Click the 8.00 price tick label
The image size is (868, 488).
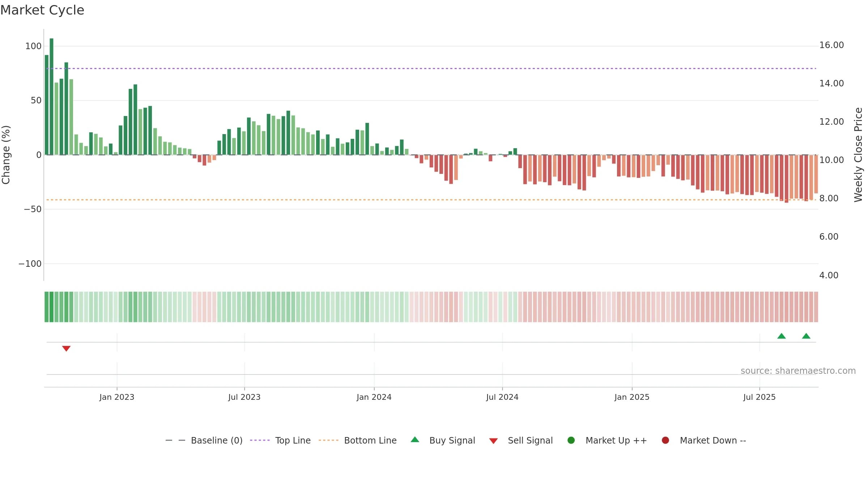coord(829,198)
